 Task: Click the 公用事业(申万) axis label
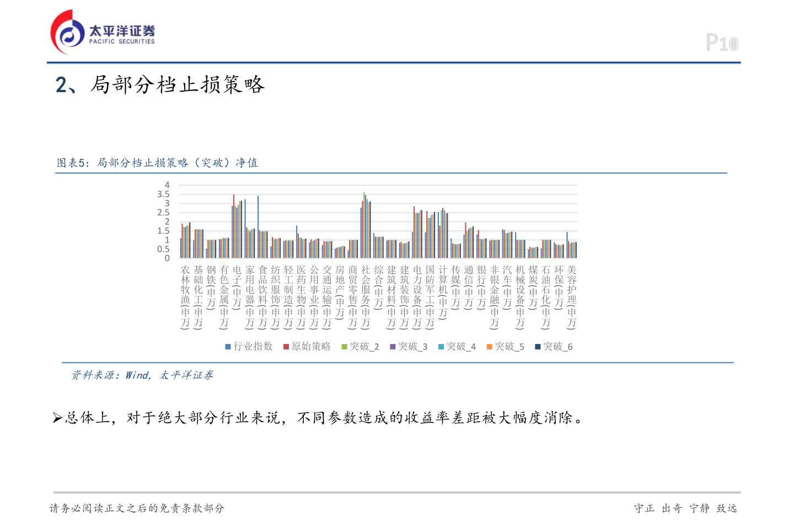(314, 297)
